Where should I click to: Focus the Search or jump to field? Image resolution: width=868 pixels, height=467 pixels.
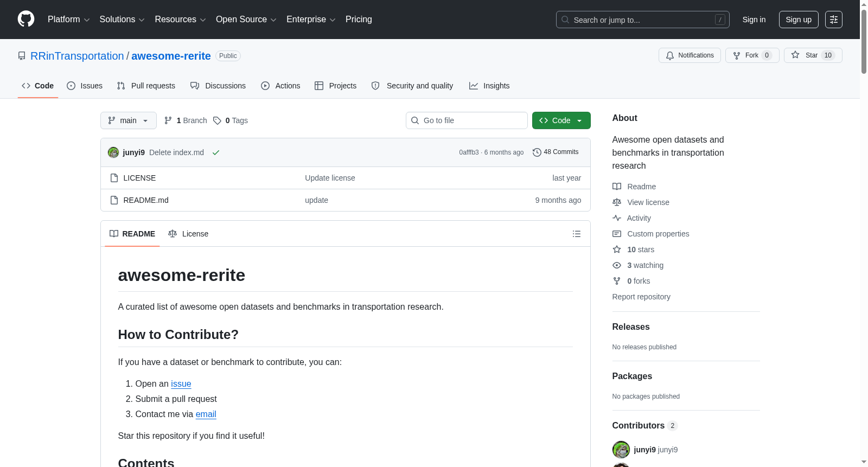[643, 20]
